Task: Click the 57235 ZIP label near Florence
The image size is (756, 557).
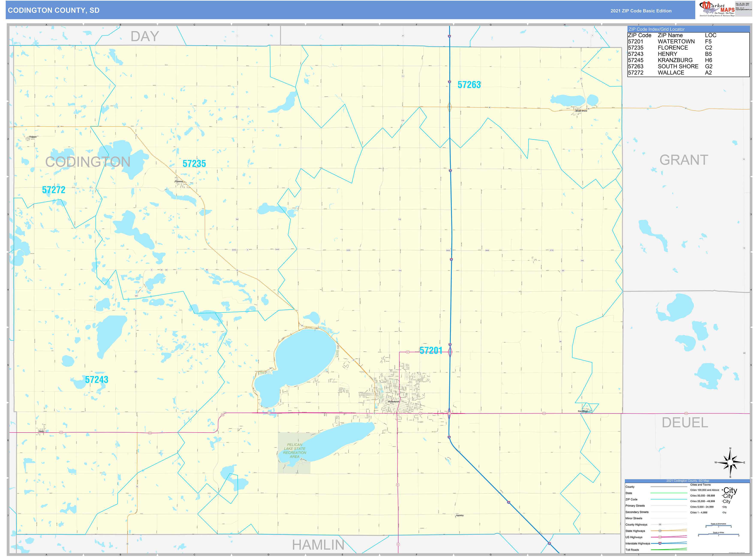Action: coord(194,163)
